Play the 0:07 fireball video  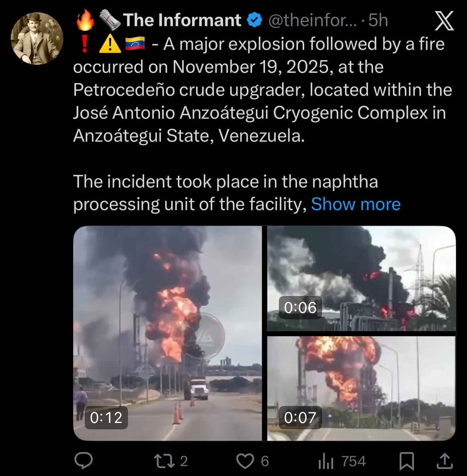coord(361,388)
